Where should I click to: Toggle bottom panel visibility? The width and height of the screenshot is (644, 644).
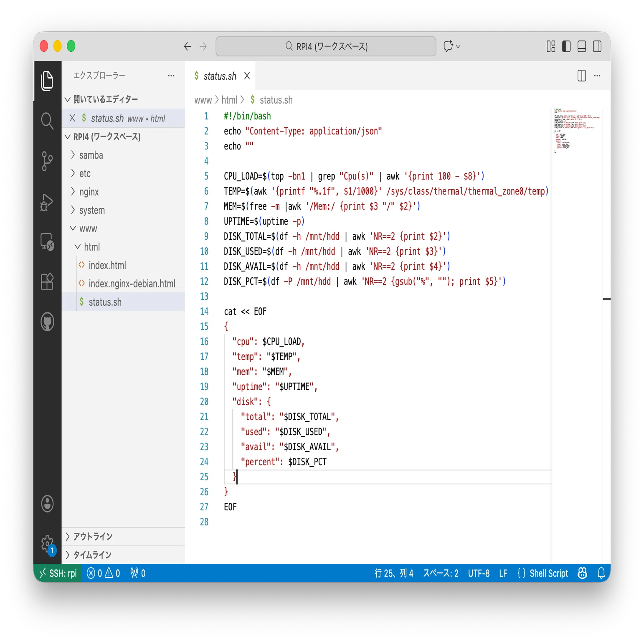(582, 46)
